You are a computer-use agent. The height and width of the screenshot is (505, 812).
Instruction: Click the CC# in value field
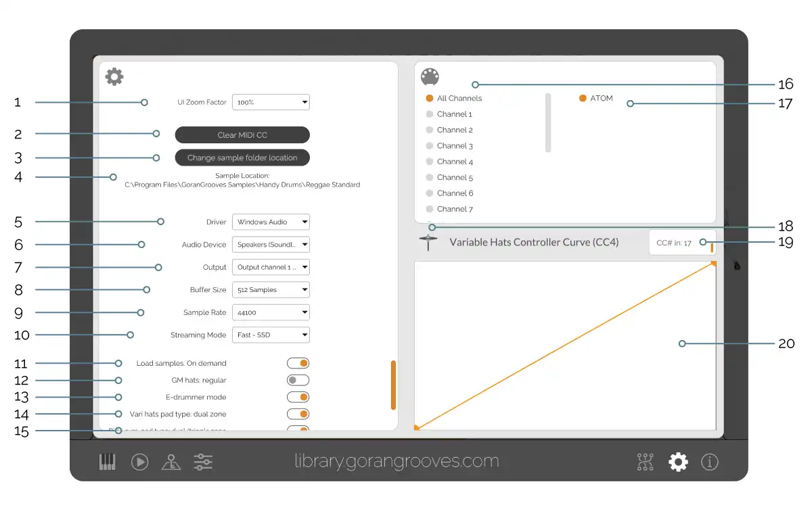(682, 243)
